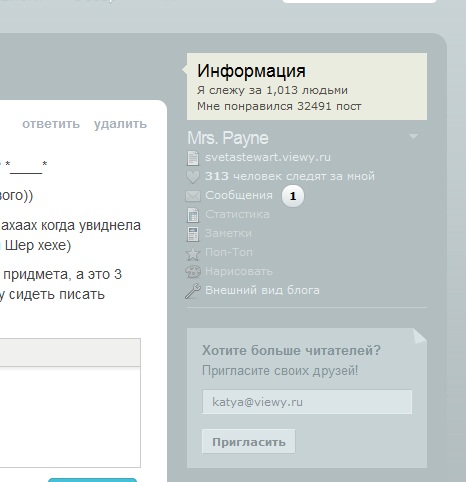466x482 pixels.
Task: Click the Я слежу за 1,013 людьми text
Action: (272, 90)
